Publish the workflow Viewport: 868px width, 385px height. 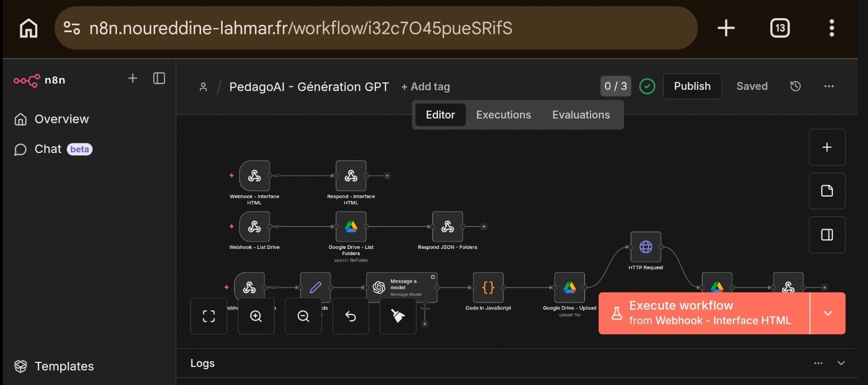click(692, 86)
